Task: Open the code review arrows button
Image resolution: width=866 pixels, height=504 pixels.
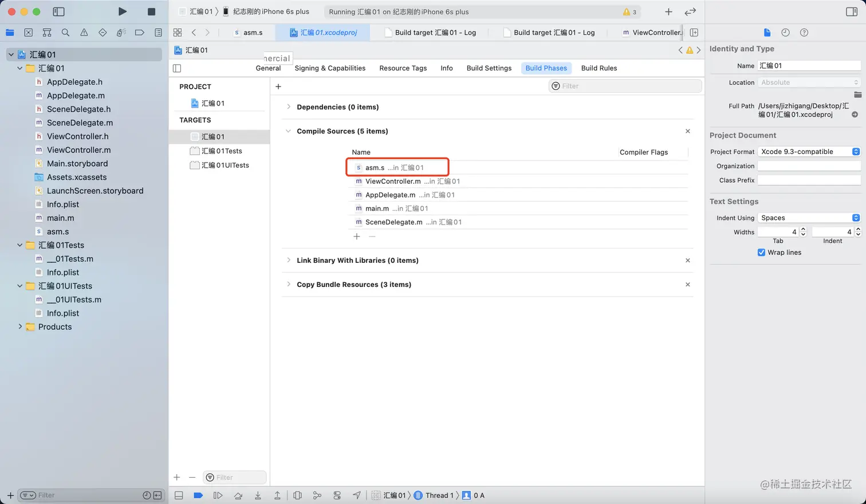Action: [x=690, y=11]
